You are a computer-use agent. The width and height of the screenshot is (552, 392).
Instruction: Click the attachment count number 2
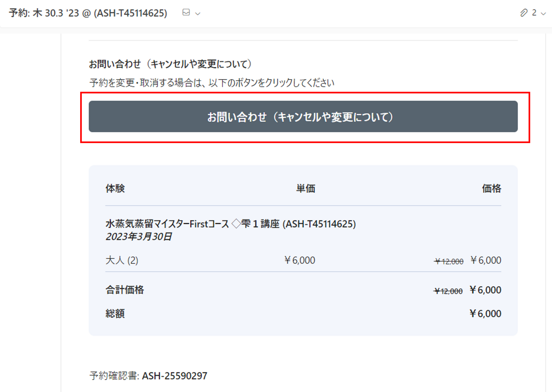point(534,13)
